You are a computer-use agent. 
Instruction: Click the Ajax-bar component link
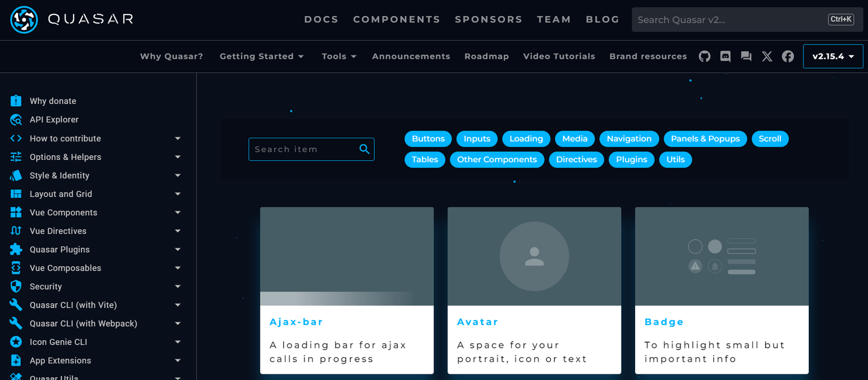coord(296,321)
